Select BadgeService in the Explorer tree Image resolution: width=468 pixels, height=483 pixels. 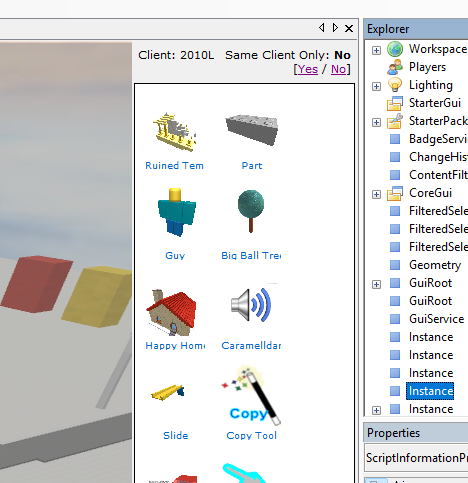coord(438,139)
